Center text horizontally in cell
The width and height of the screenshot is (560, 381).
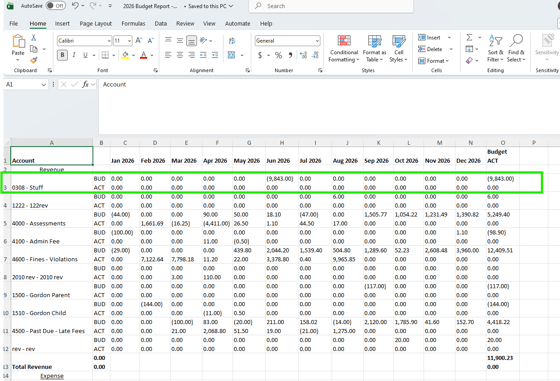point(180,55)
